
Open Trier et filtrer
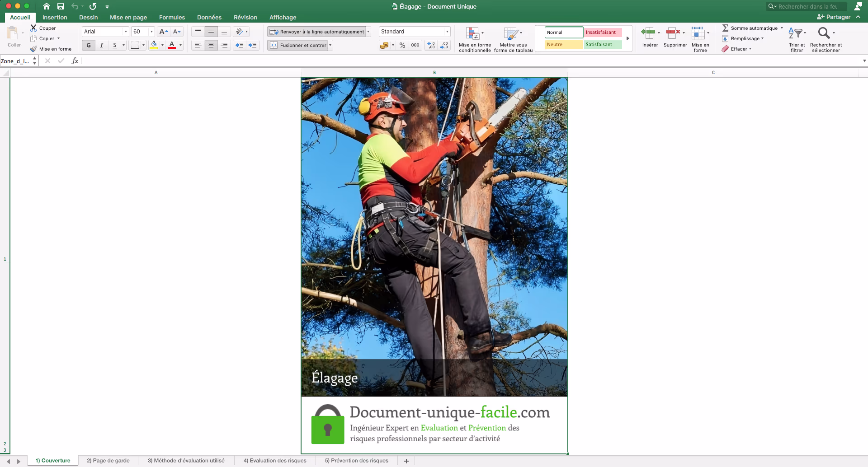(x=797, y=39)
